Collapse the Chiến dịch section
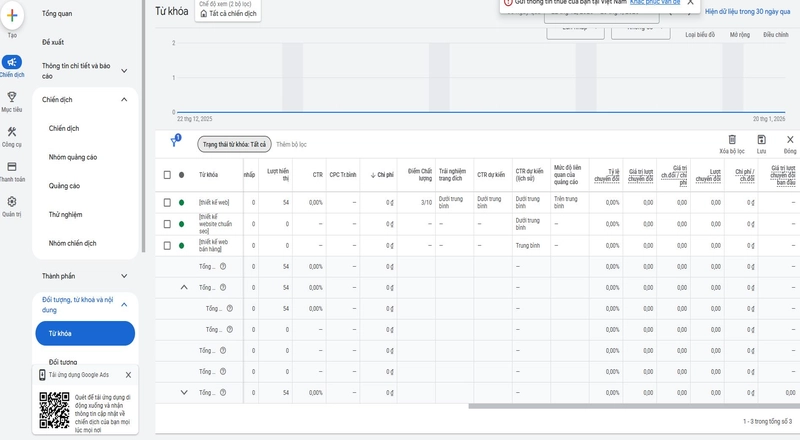This screenshot has height=440, width=800. [x=124, y=100]
